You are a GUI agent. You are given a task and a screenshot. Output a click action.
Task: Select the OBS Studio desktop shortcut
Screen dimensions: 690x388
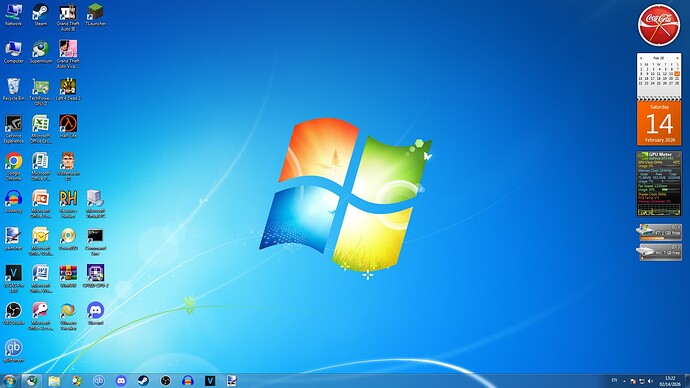coord(13,314)
